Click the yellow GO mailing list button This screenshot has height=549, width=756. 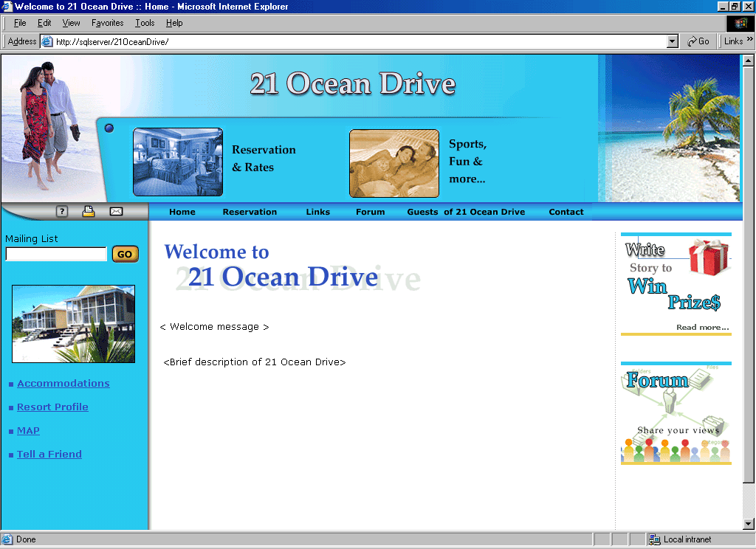click(126, 254)
